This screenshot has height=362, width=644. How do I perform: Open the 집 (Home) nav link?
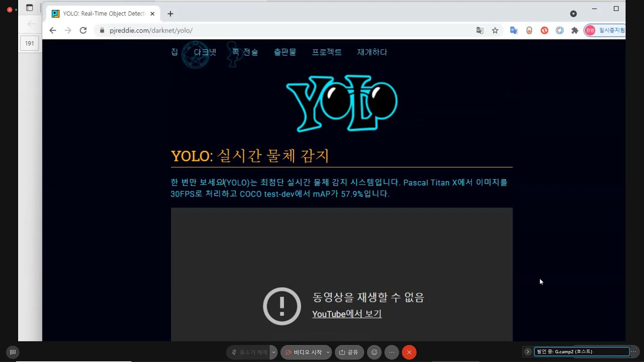(x=175, y=52)
